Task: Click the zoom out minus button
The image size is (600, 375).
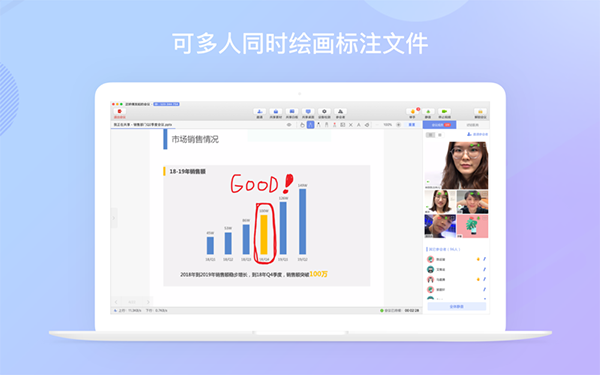Action: [377, 125]
